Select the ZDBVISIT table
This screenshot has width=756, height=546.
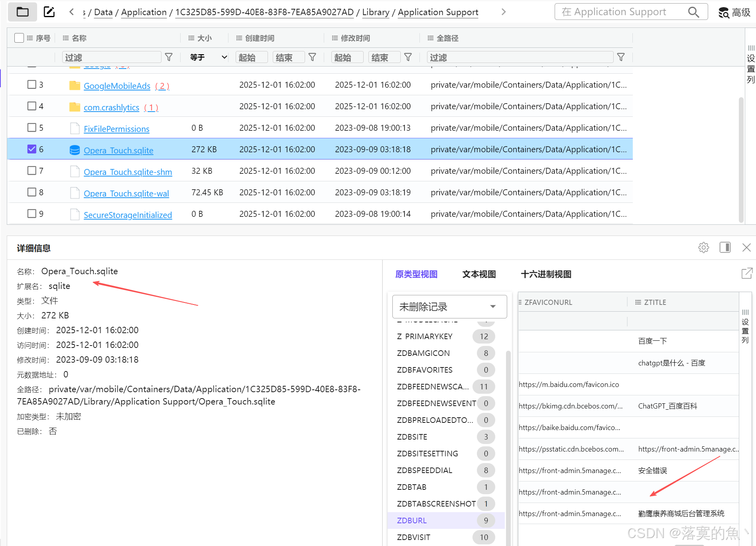pos(446,537)
